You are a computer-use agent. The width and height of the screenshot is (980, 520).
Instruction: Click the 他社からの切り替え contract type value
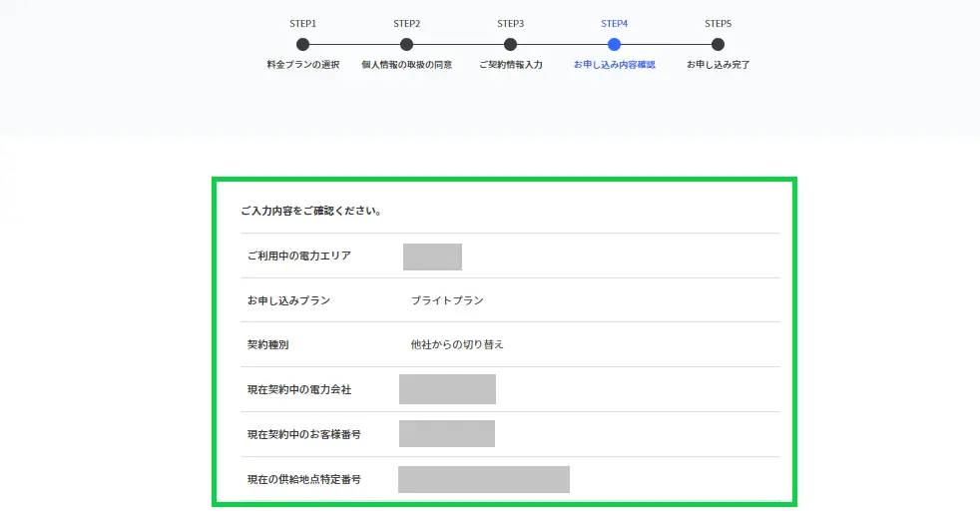click(x=457, y=344)
